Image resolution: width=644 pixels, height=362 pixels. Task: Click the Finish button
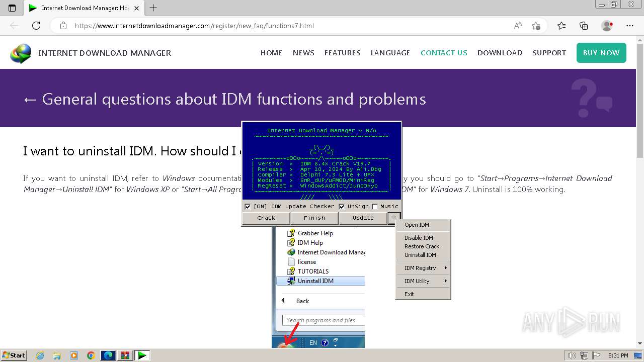point(314,218)
